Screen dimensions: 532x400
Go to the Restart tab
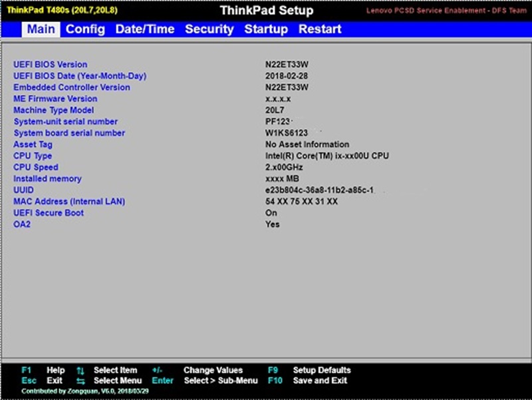(320, 29)
